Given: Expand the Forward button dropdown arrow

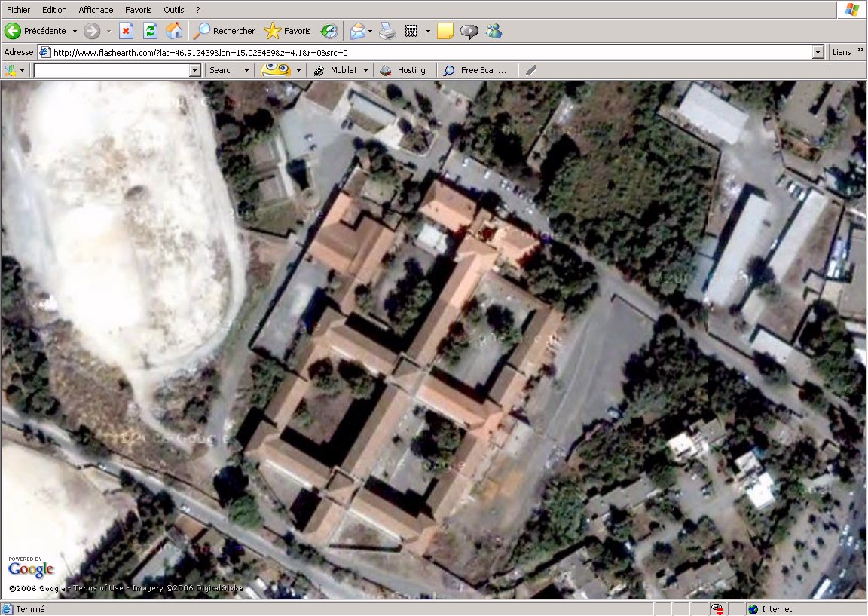Looking at the screenshot, I should click(x=108, y=31).
